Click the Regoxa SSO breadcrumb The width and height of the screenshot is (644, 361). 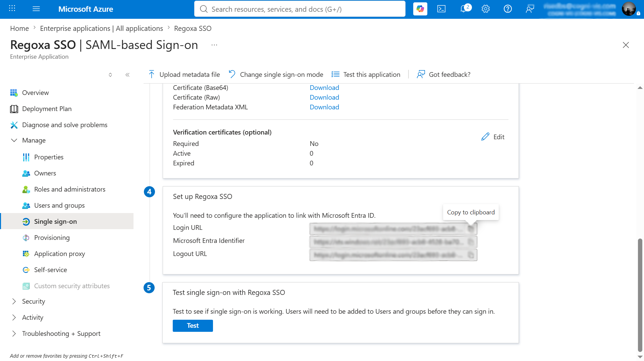pyautogui.click(x=193, y=29)
